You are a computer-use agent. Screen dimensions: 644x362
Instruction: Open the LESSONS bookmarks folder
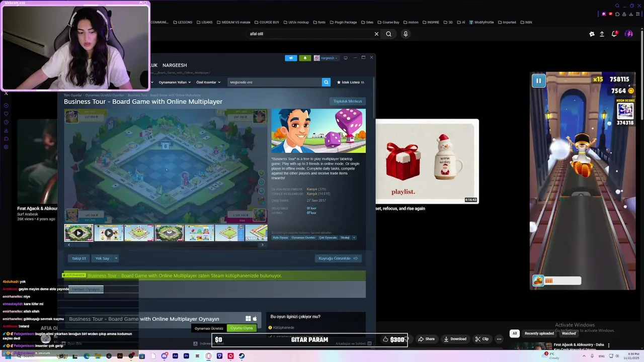point(182,22)
